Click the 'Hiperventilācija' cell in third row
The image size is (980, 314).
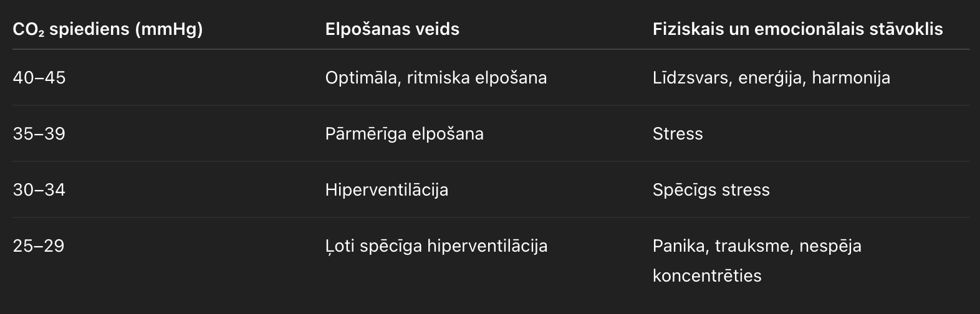tap(387, 190)
